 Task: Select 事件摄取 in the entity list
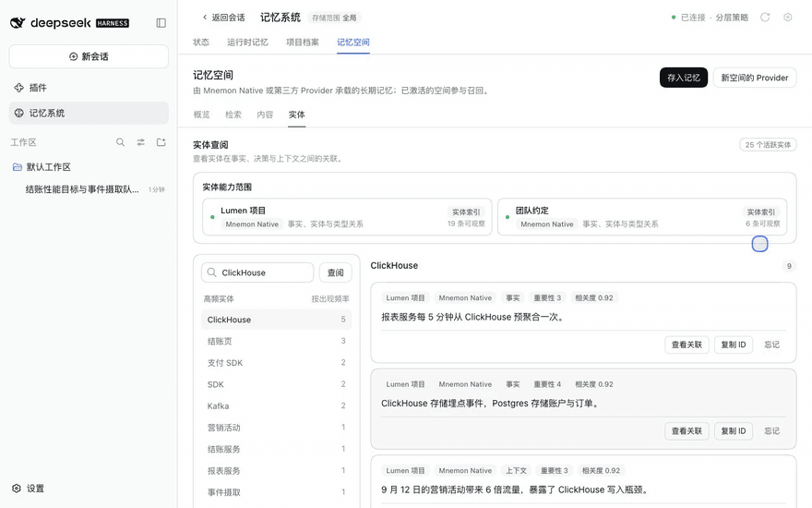pos(277,492)
